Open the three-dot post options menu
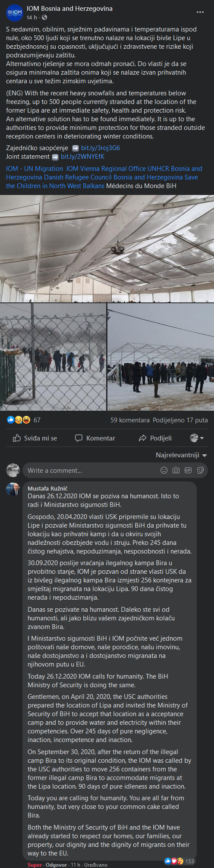The width and height of the screenshot is (214, 868). click(200, 12)
